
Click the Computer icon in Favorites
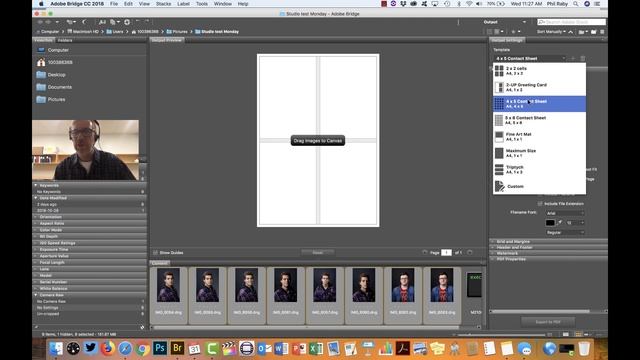click(41, 50)
